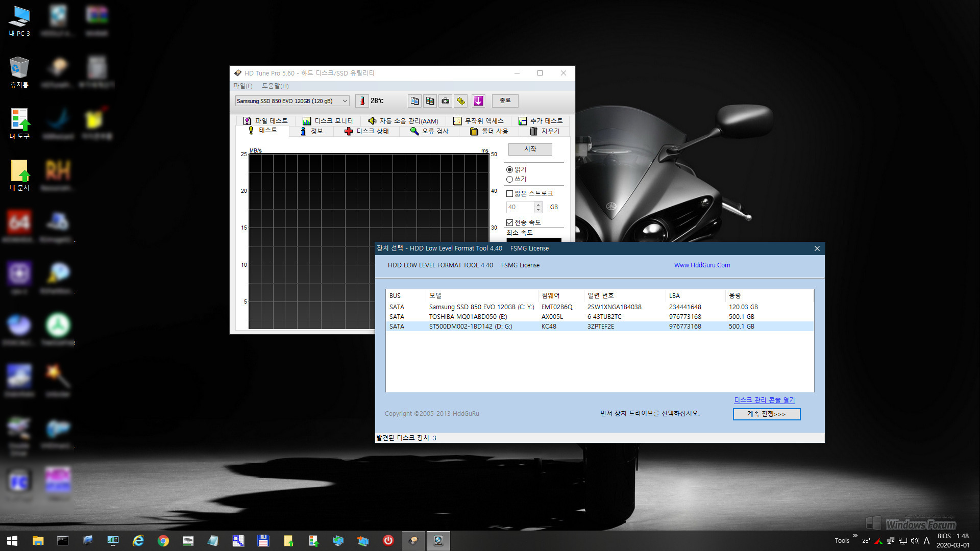Click the LBA column header
Image resolution: width=980 pixels, height=551 pixels.
[x=695, y=295]
